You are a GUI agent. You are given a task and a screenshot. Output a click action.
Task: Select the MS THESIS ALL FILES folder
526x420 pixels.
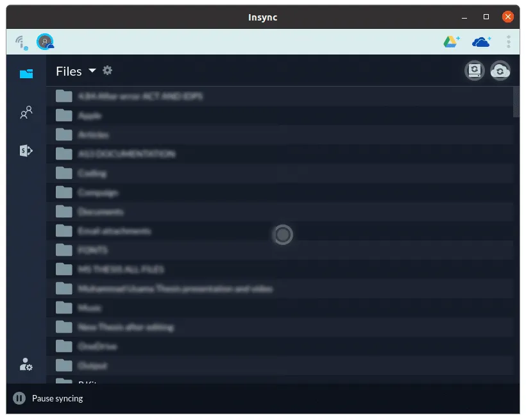280,269
